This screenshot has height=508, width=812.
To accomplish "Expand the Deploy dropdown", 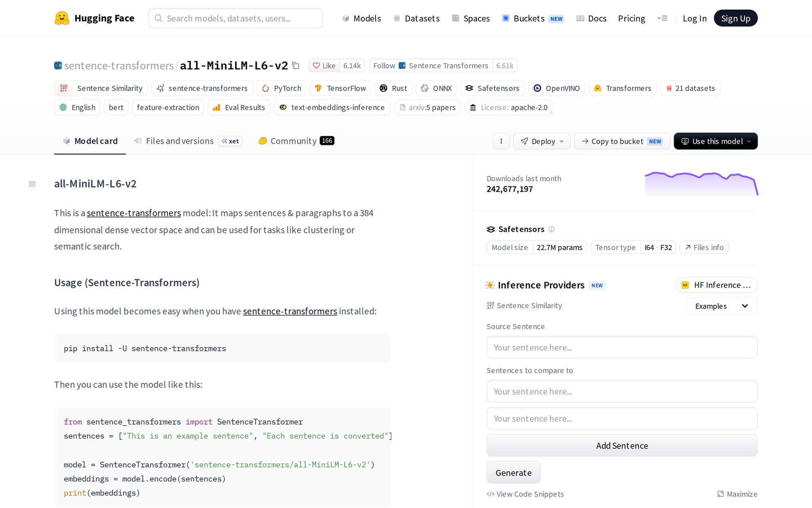I will (542, 141).
